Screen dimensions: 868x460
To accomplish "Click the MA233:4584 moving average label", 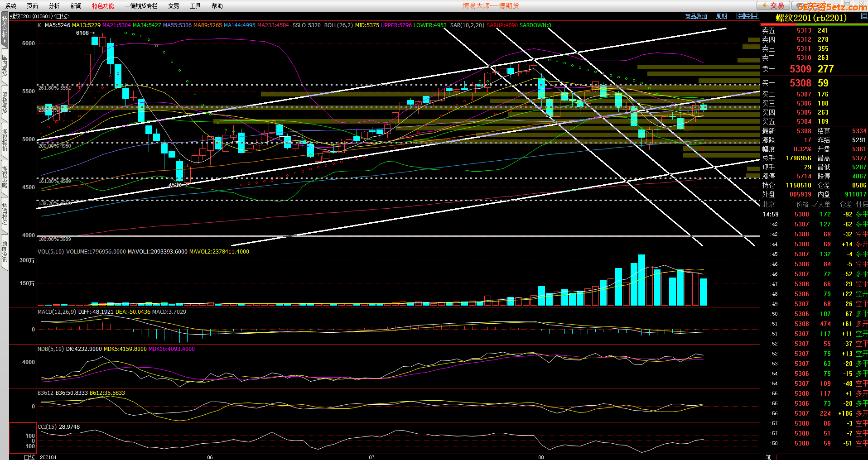I will click(273, 25).
